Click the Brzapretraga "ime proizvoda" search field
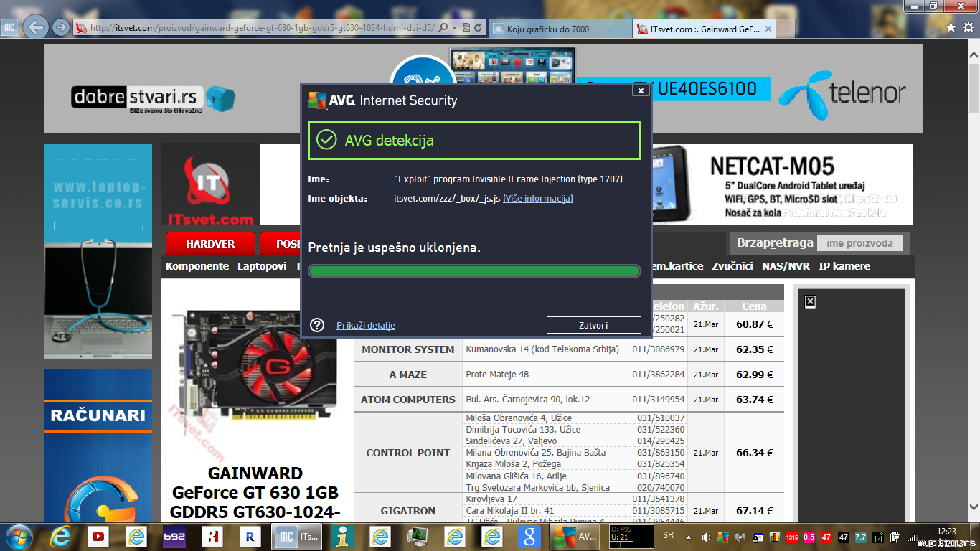 coord(859,243)
